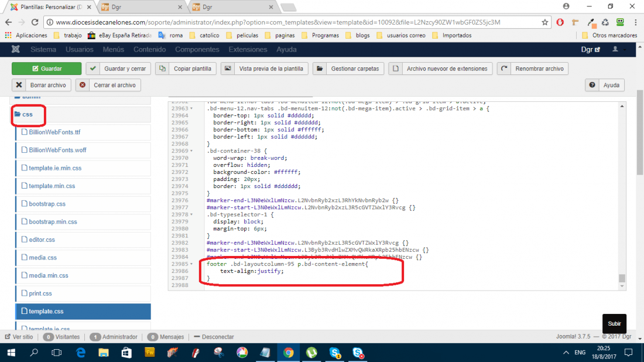Open media.css in the file list

(43, 258)
